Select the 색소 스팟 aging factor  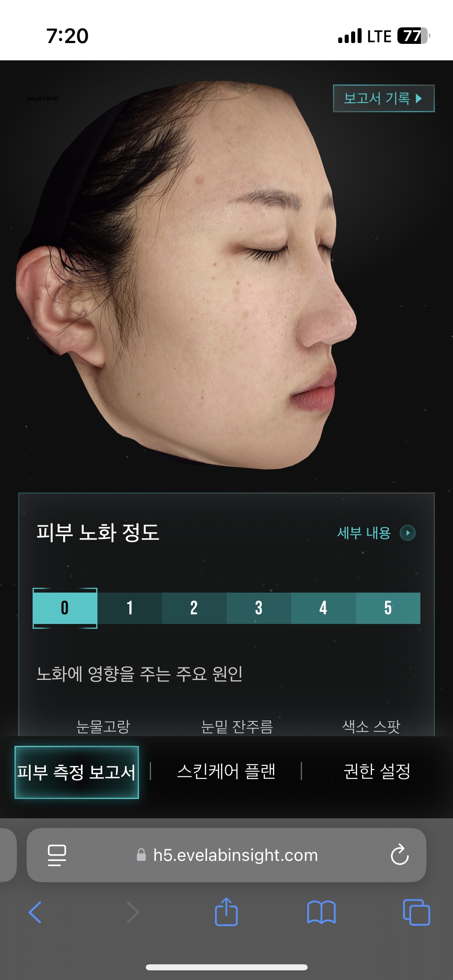pyautogui.click(x=371, y=727)
